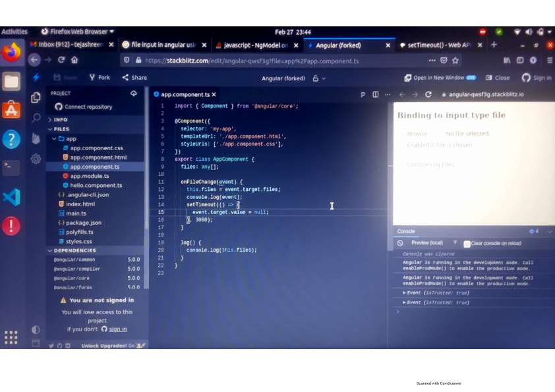Open the Firefox library icon
Viewport: 555px width, 392px height.
pyautogui.click(x=508, y=61)
